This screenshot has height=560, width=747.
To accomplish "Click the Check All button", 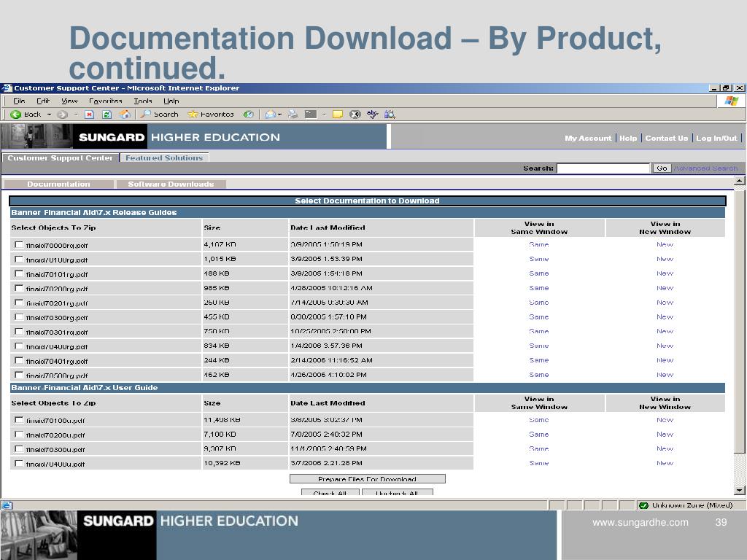I will (330, 492).
